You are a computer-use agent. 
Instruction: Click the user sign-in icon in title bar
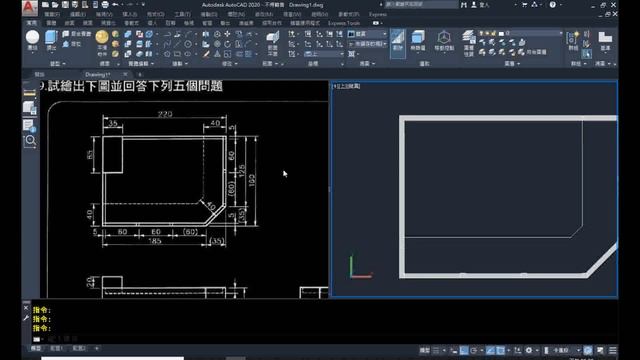click(474, 5)
